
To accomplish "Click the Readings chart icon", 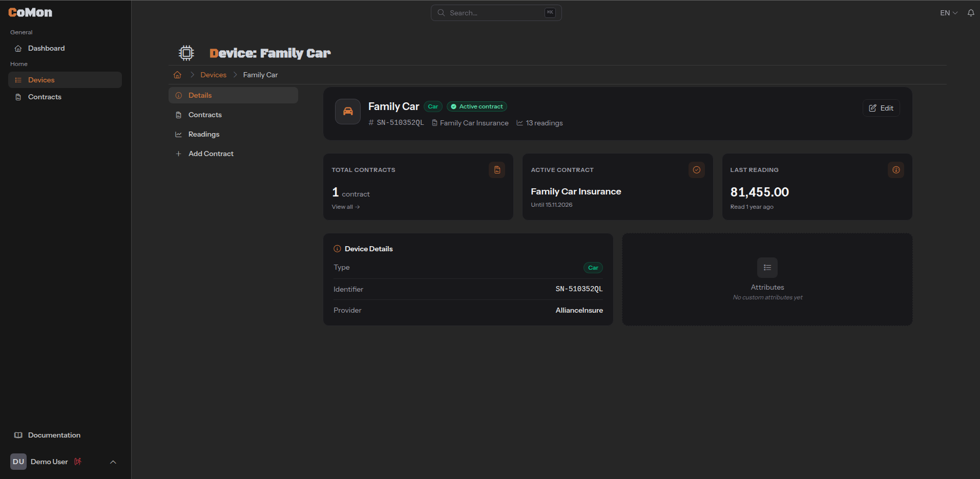I will 179,134.
